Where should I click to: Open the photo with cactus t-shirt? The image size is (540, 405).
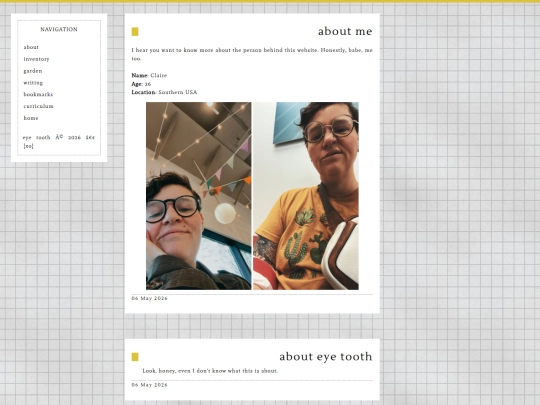click(x=306, y=196)
